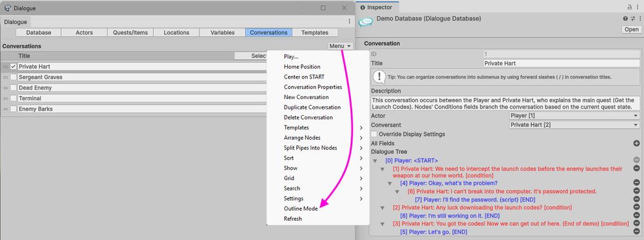Click minus icon for [8] Player node
The height and width of the screenshot is (240, 644).
(637, 216)
